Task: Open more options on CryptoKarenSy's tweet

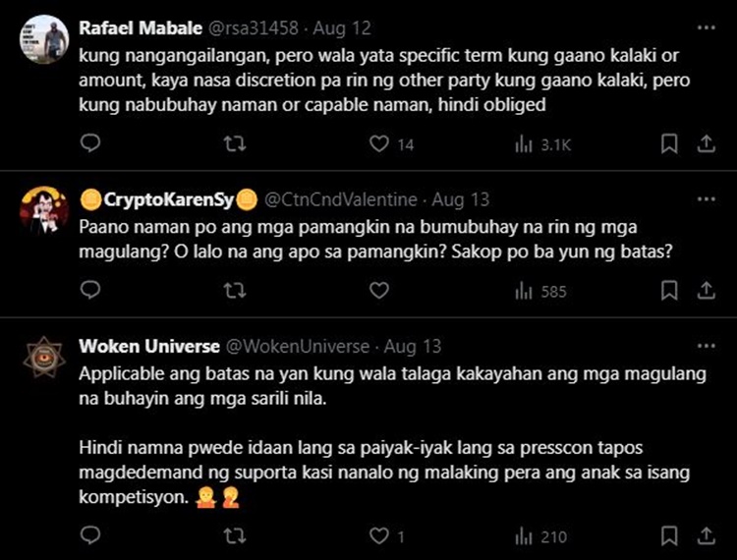Action: tap(706, 199)
